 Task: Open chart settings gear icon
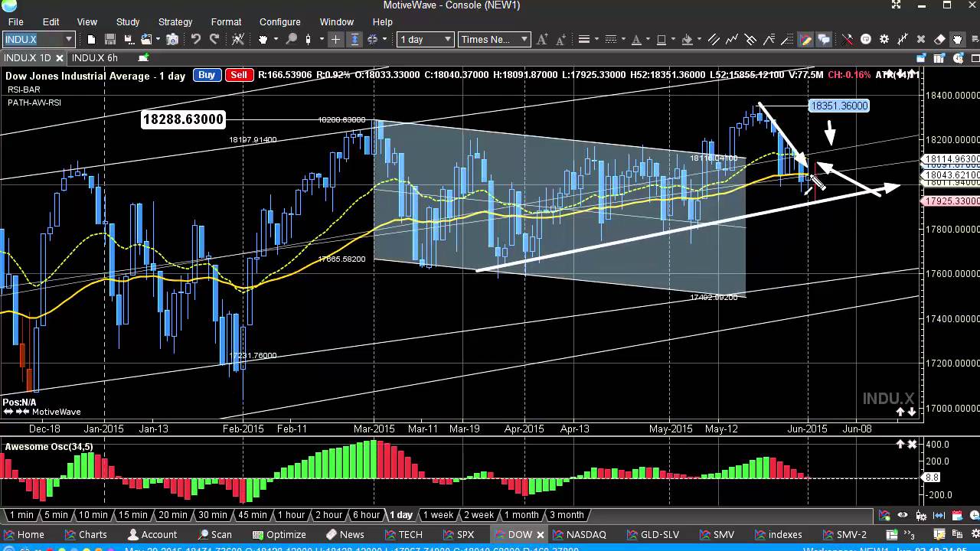point(884,39)
